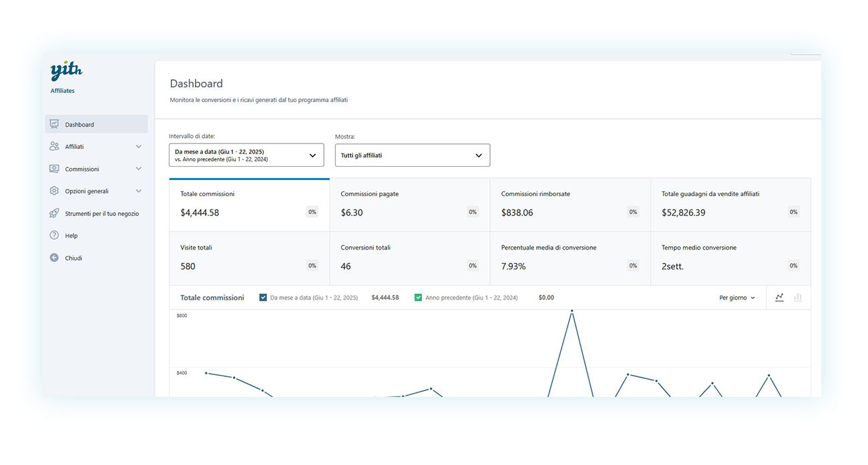Switch to bar chart view icon
The width and height of the screenshot is (868, 465).
pos(798,298)
